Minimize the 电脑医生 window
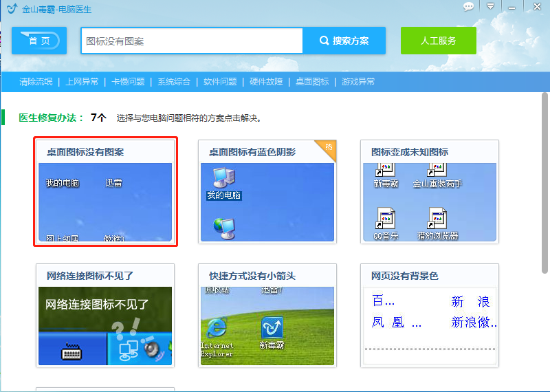 (x=512, y=8)
